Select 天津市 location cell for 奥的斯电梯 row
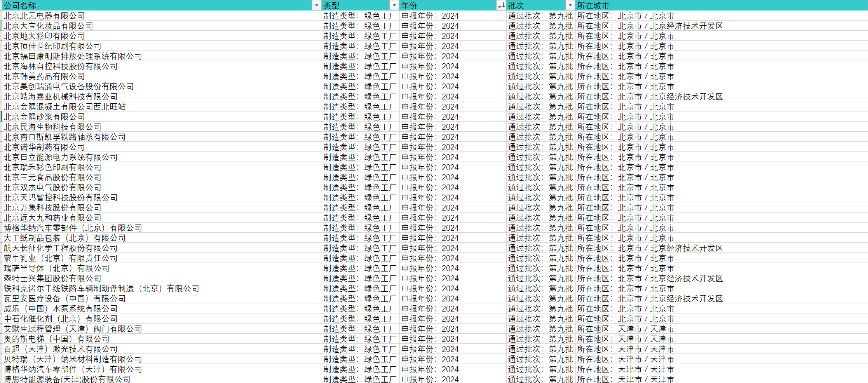Screen dimensions: 868x383 pos(722,339)
